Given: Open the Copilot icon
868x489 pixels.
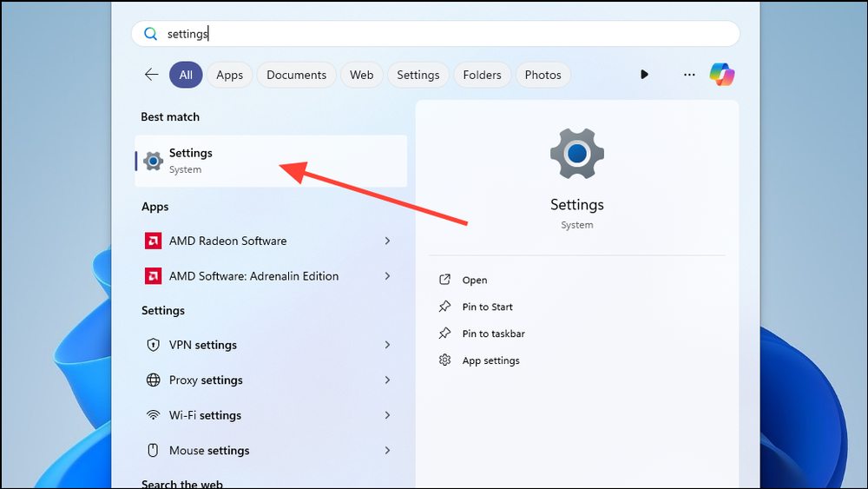Looking at the screenshot, I should [722, 74].
